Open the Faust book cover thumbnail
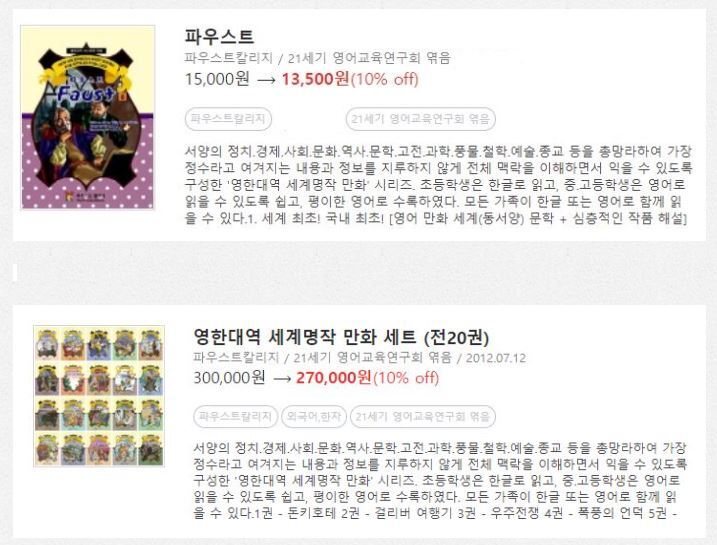 (87, 118)
